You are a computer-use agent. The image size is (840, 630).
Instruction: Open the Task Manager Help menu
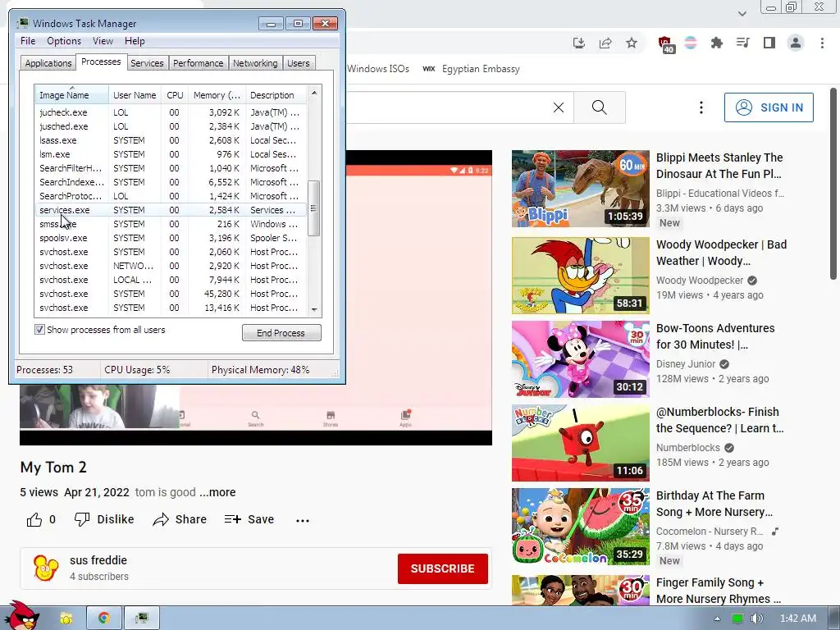point(135,41)
